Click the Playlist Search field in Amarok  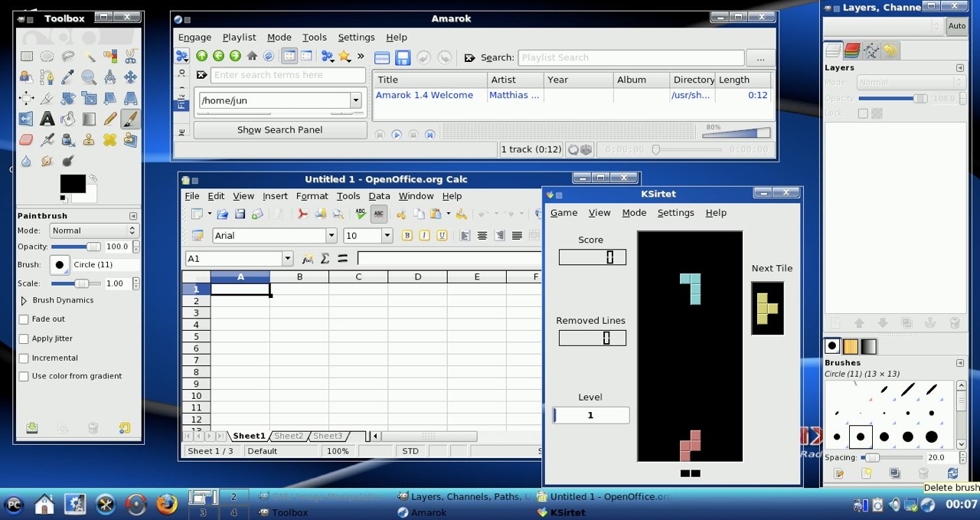pyautogui.click(x=631, y=57)
